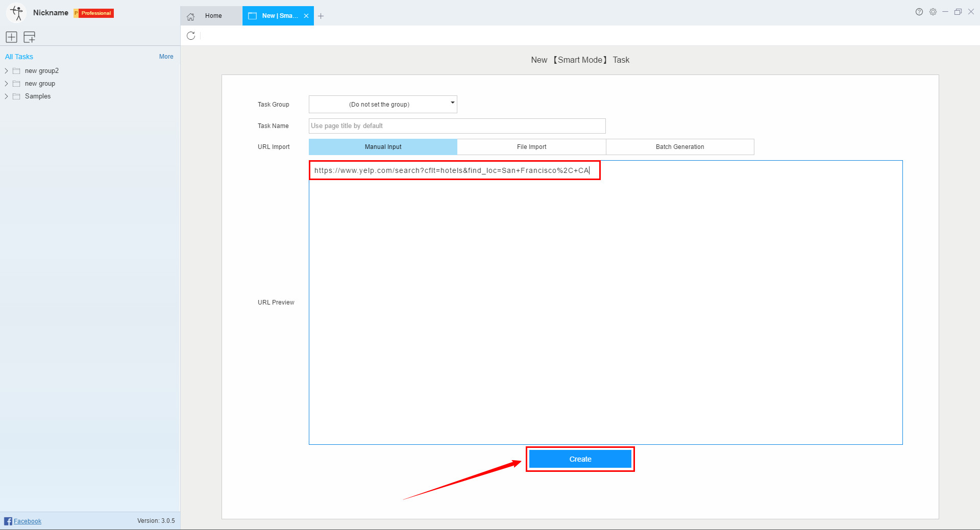Switch to File Import tab
The image size is (980, 530).
pos(531,147)
